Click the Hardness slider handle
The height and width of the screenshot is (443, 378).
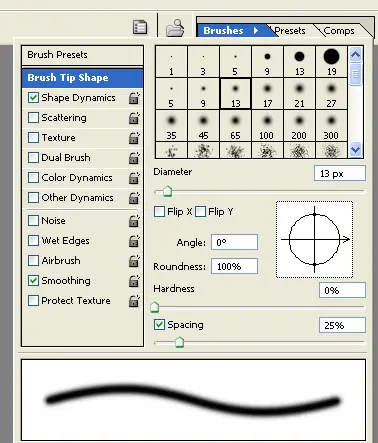click(155, 307)
